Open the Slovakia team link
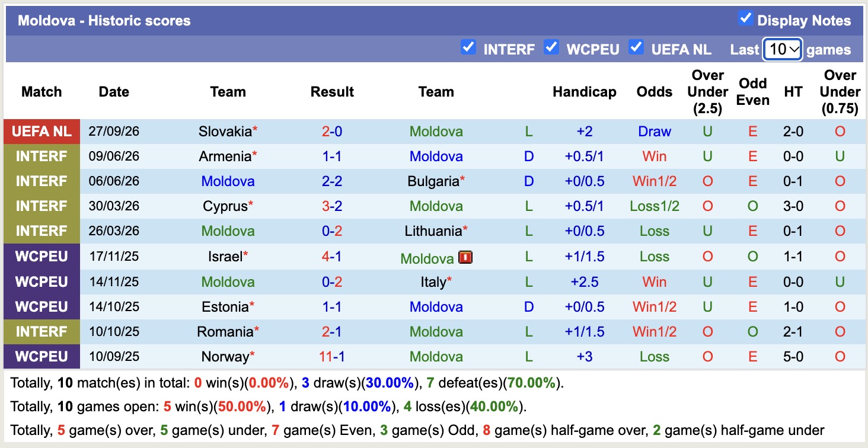This screenshot has height=448, width=868. (x=225, y=132)
